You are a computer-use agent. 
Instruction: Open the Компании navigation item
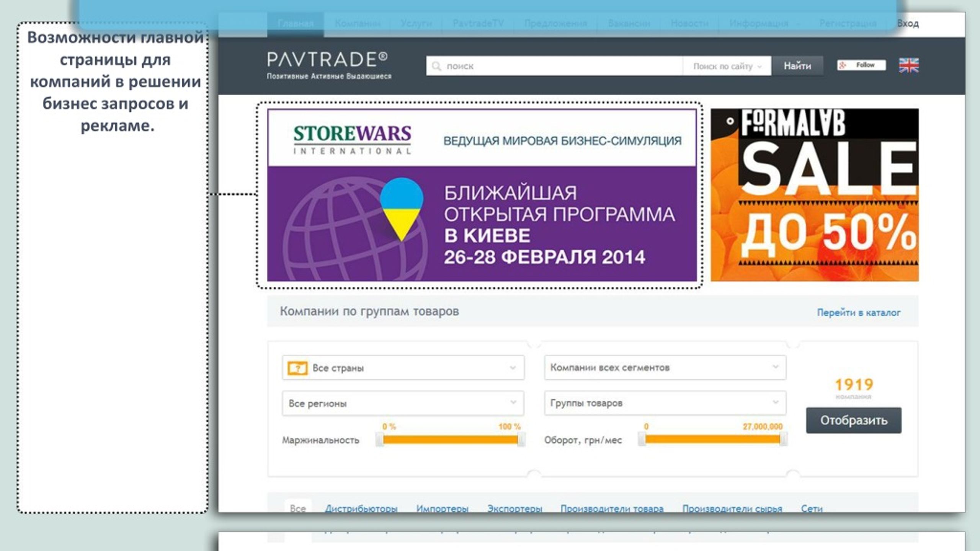tap(358, 24)
